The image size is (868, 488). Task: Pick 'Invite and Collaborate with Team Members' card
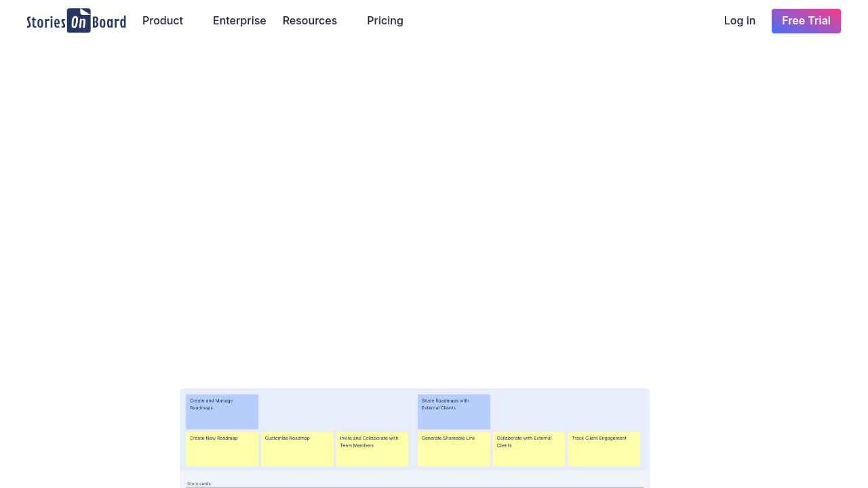[x=372, y=449]
